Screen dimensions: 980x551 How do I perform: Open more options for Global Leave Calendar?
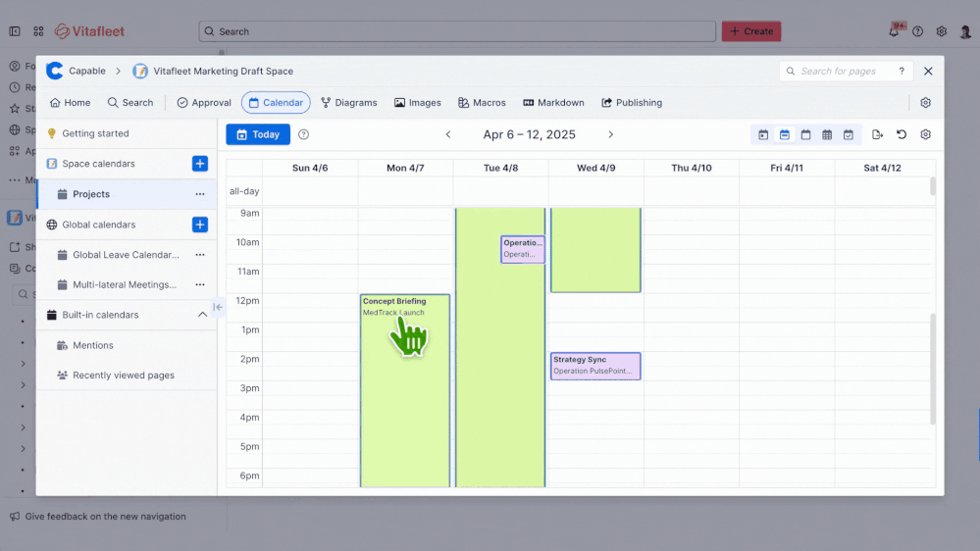point(200,255)
